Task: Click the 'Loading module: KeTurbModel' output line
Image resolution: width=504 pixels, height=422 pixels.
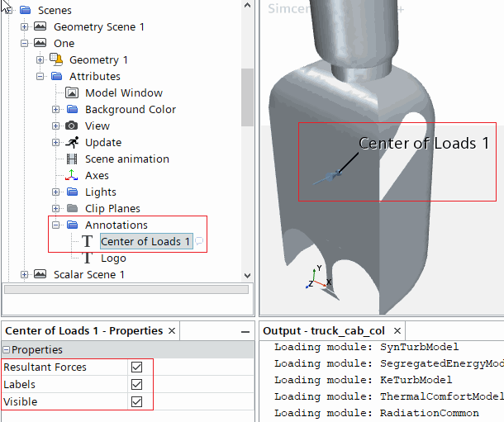Action: click(x=364, y=380)
